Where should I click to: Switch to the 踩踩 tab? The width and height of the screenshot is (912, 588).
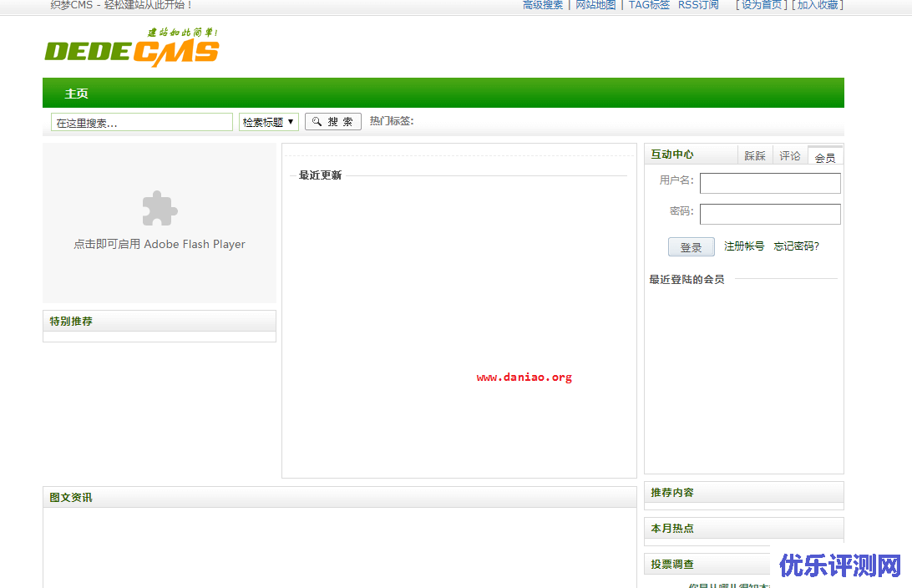[755, 155]
